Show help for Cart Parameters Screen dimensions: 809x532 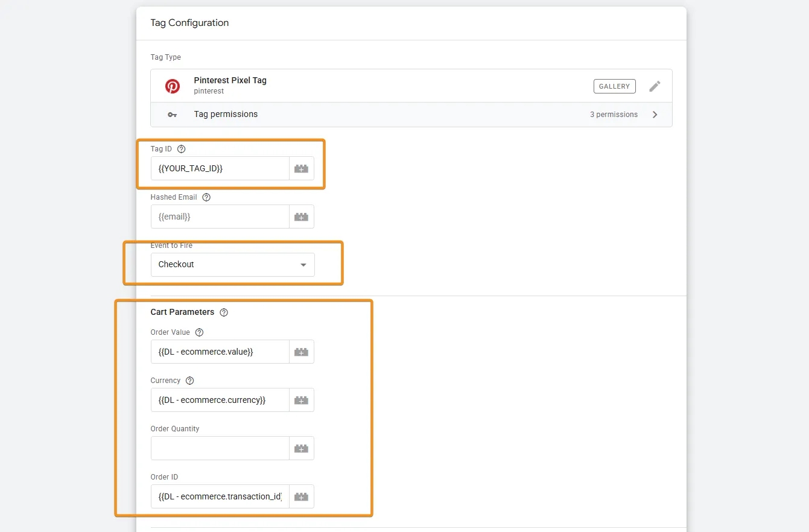click(x=224, y=312)
